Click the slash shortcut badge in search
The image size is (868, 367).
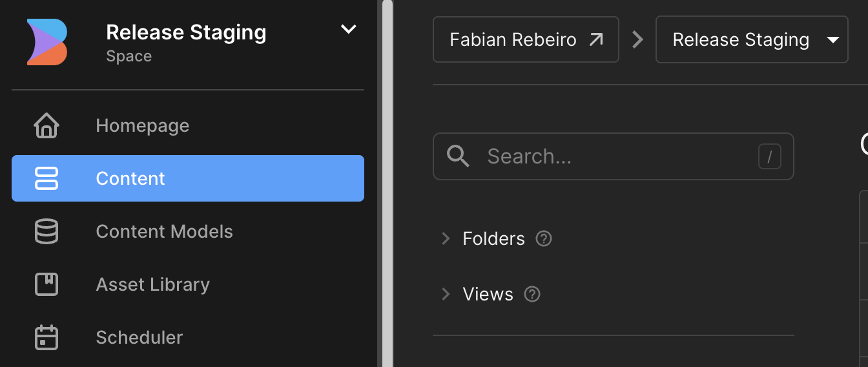770,156
